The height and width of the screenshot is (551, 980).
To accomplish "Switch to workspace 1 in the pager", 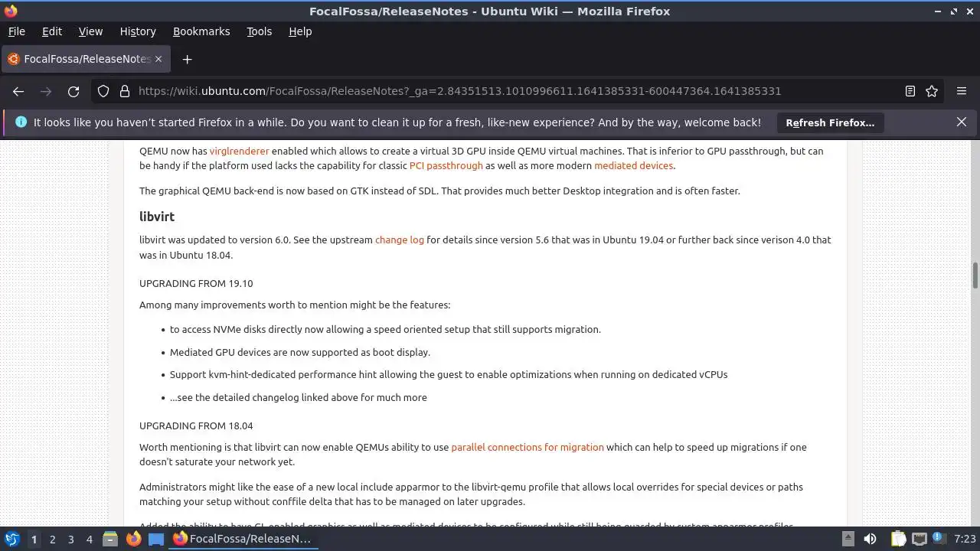I will click(34, 540).
